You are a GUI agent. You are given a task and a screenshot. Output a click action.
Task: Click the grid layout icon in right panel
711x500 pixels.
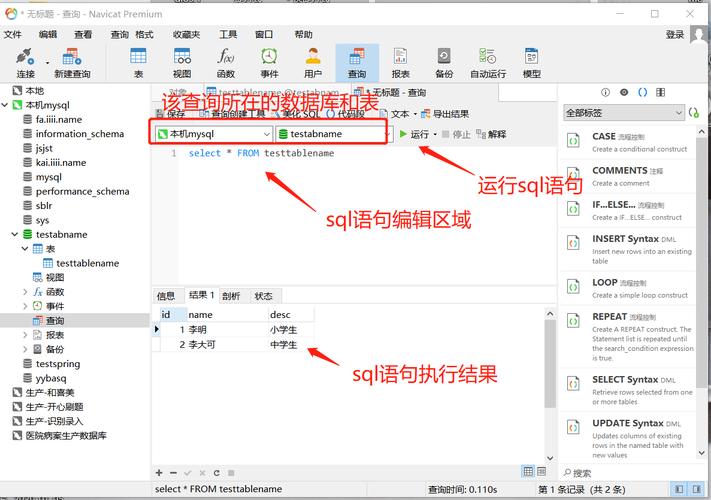661,92
